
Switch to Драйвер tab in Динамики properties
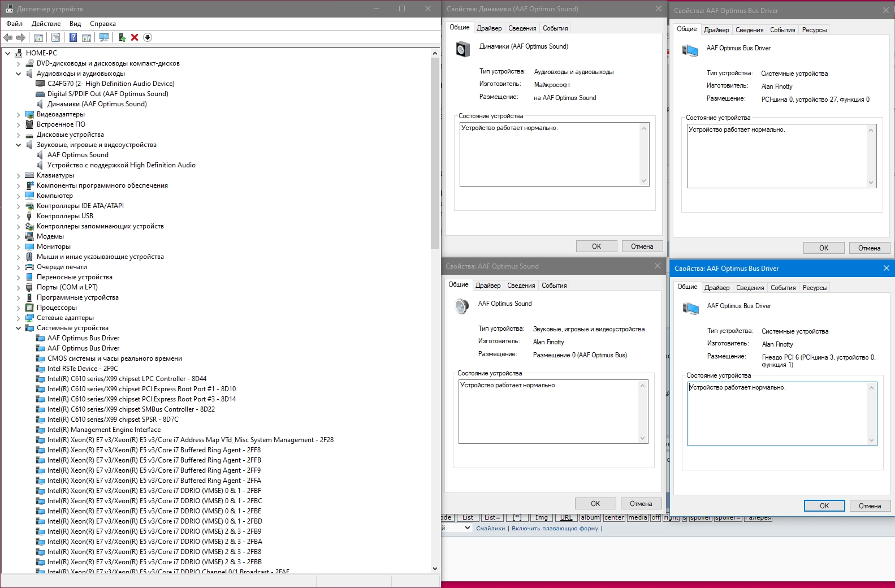(489, 28)
